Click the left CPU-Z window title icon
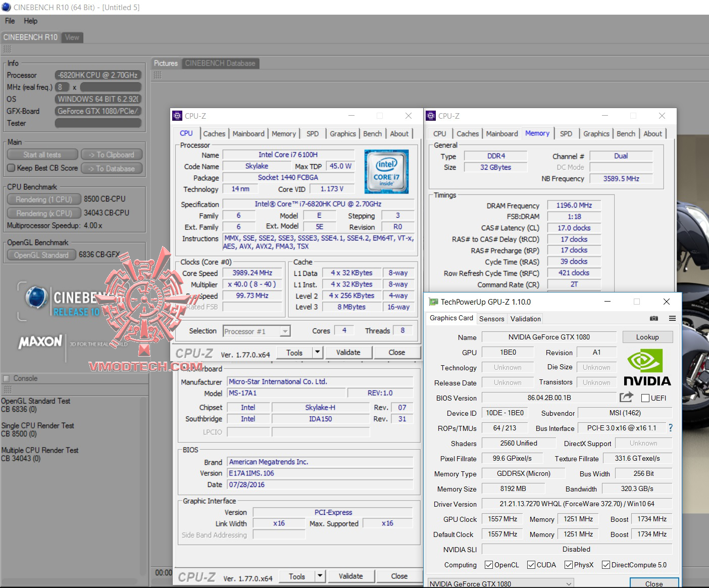Image resolution: width=709 pixels, height=588 pixels. pyautogui.click(x=177, y=116)
